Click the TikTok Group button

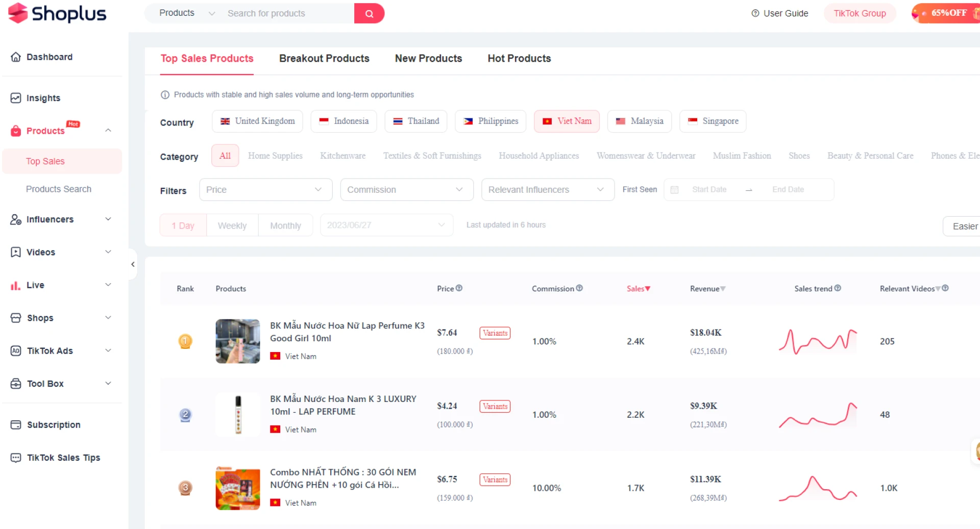coord(860,14)
